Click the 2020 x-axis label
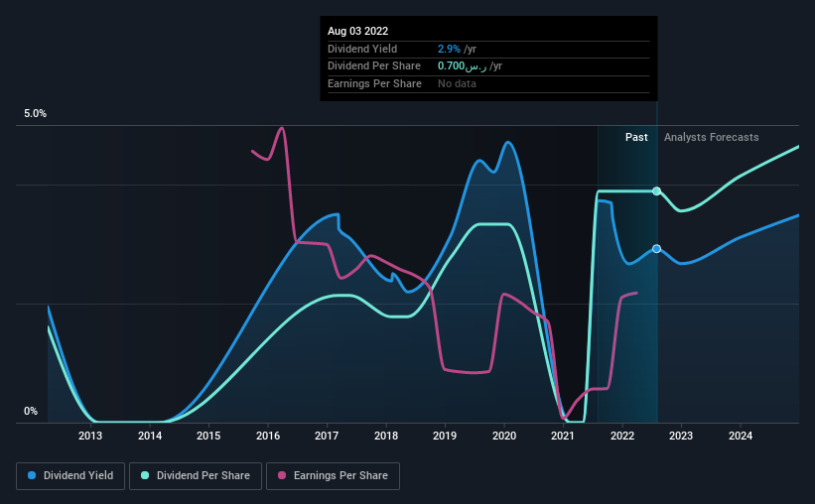 504,436
